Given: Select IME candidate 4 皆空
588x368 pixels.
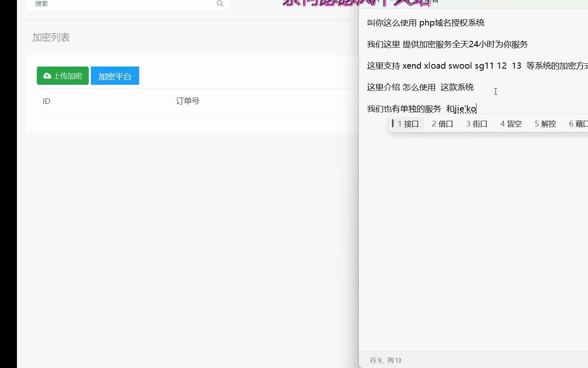Looking at the screenshot, I should tap(510, 123).
